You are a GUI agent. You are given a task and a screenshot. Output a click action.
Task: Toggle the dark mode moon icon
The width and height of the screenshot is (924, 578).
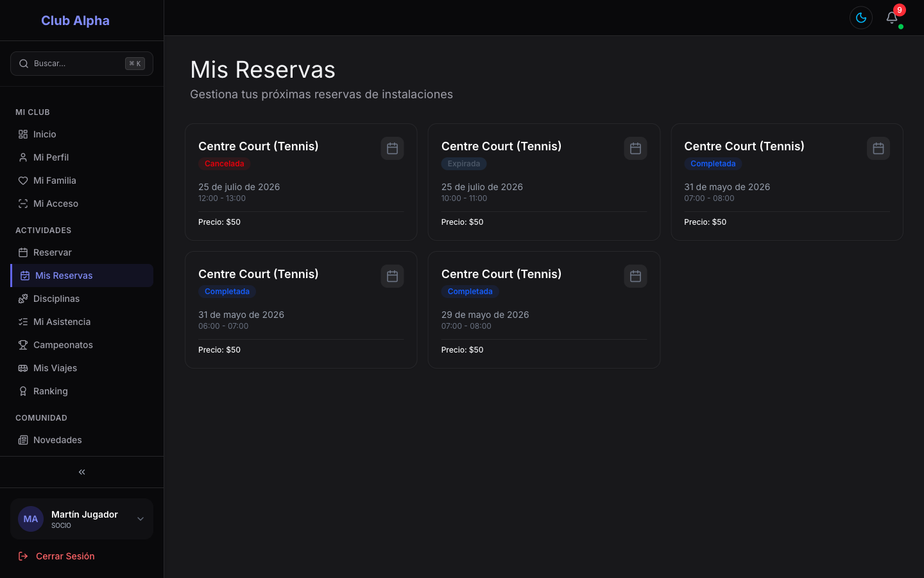(861, 18)
